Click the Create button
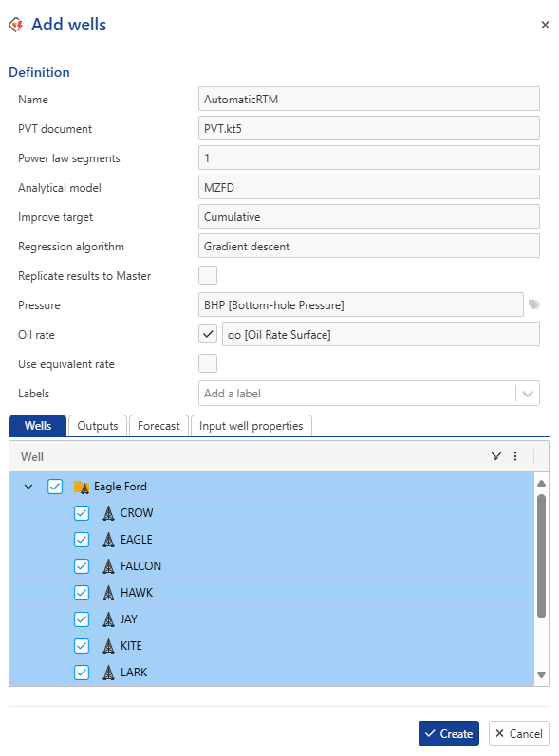This screenshot has height=756, width=559. (449, 733)
